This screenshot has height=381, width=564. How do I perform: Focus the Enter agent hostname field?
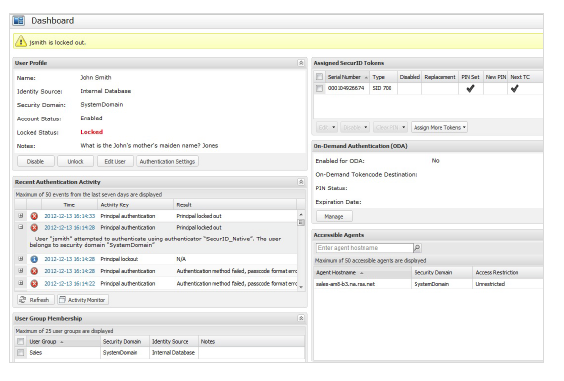pos(364,248)
